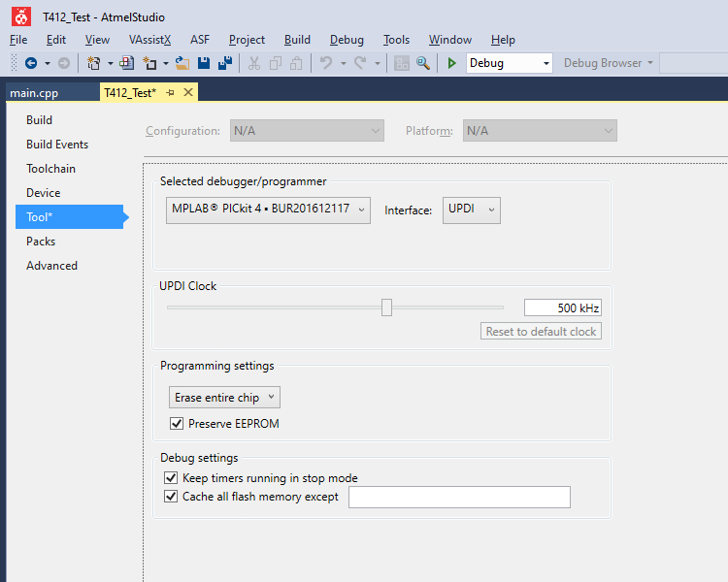The image size is (728, 582).
Task: Toggle Keep timers running in stop mode
Action: tap(171, 477)
